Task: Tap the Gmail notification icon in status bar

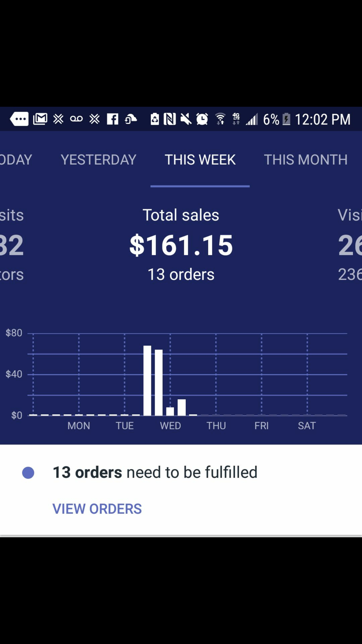Action: (40, 119)
